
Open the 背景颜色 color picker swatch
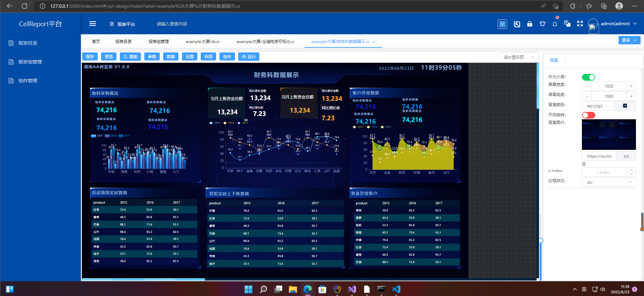625,106
